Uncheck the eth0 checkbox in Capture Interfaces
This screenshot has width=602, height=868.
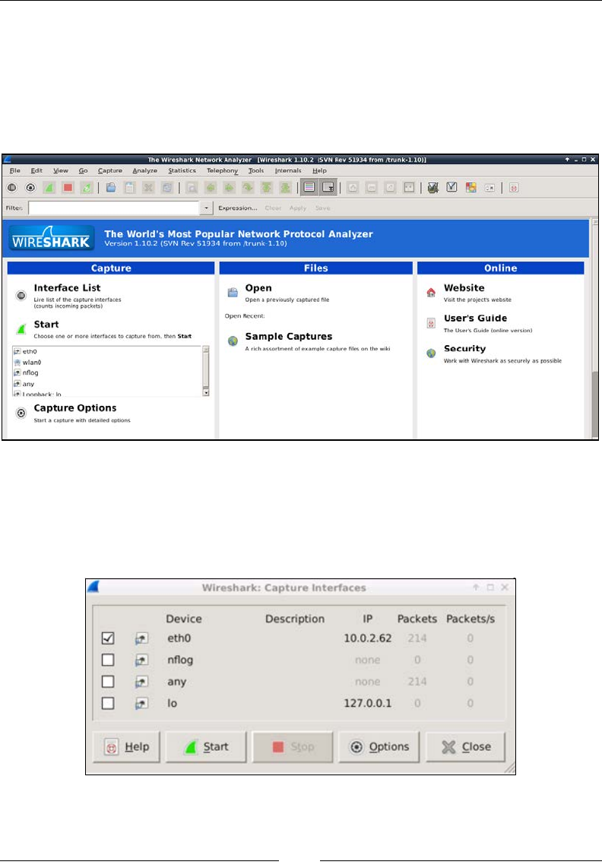click(108, 638)
